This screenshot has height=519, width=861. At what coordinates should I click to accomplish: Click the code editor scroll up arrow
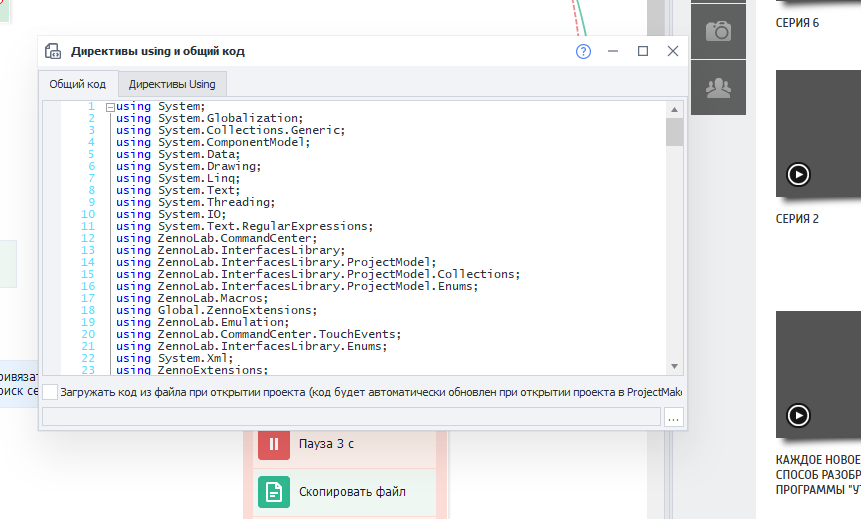coord(674,110)
